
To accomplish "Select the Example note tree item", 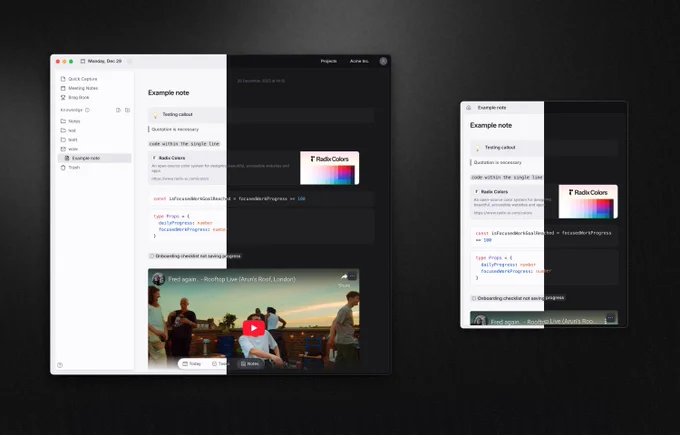I will [95, 158].
